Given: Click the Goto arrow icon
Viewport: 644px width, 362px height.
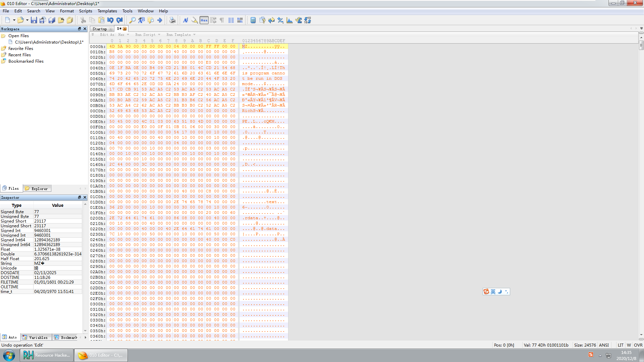Looking at the screenshot, I should pyautogui.click(x=160, y=20).
